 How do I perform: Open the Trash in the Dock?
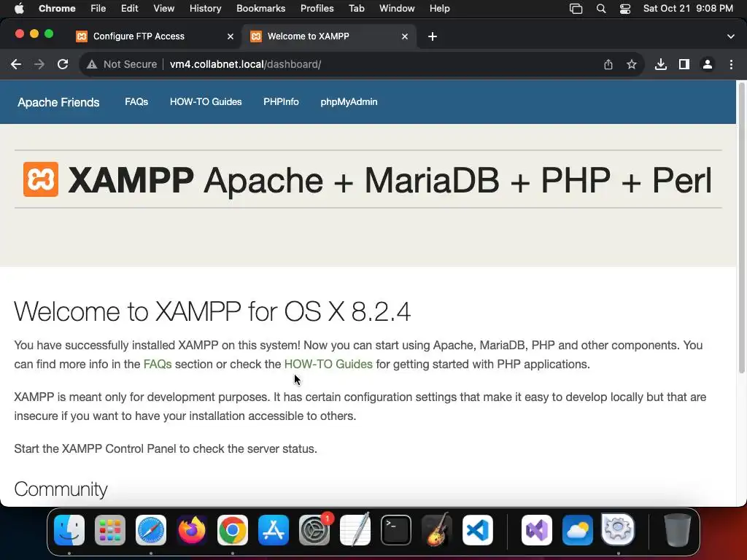(x=678, y=530)
